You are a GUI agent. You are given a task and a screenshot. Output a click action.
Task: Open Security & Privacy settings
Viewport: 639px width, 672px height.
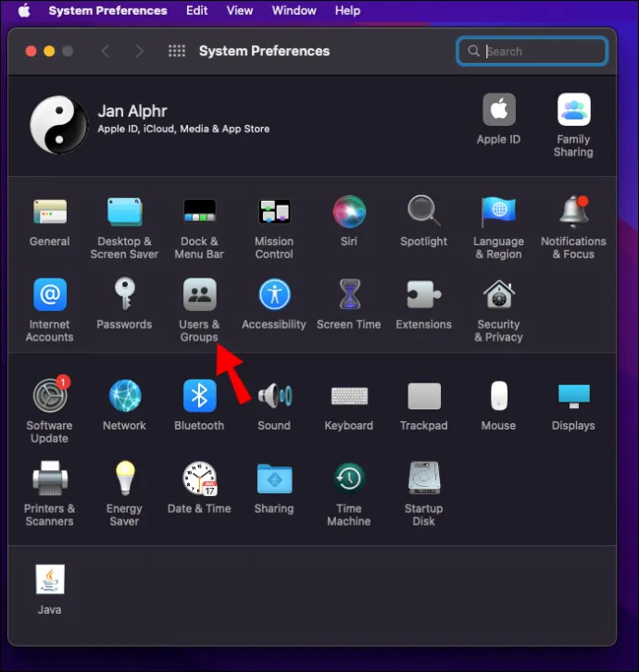[499, 294]
